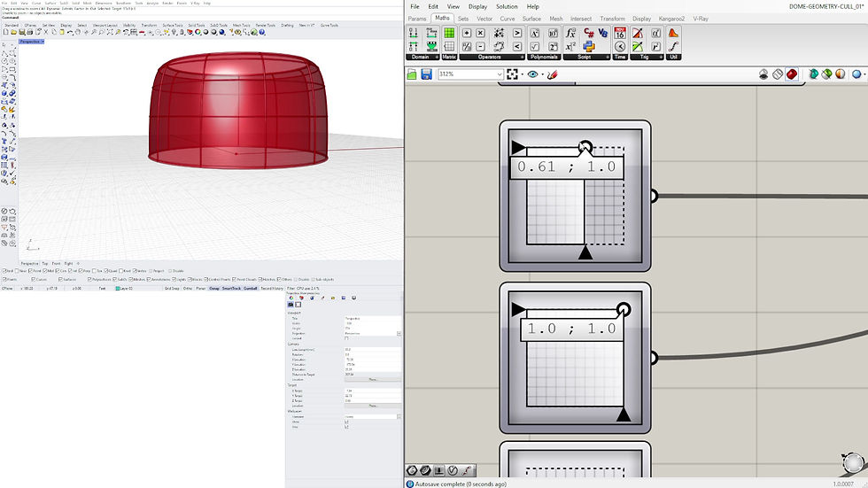Click the Layer 03 color swatch in status bar
This screenshot has height=488, width=868.
coord(117,288)
